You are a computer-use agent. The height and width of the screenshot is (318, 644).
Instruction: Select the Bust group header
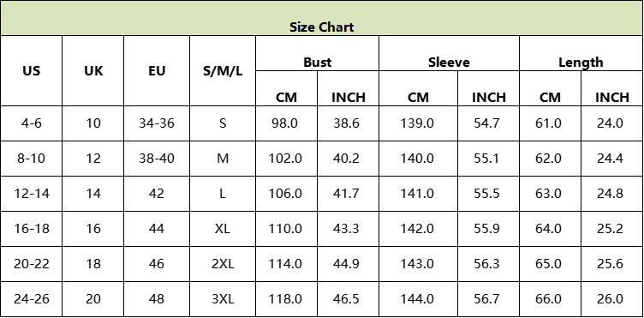point(317,53)
